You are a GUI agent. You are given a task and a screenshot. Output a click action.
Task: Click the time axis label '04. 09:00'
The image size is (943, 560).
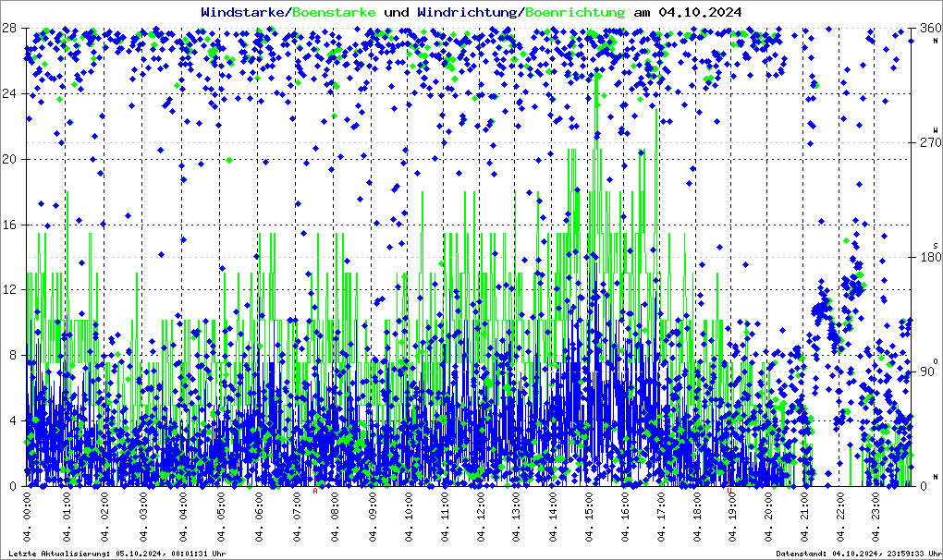click(x=373, y=517)
